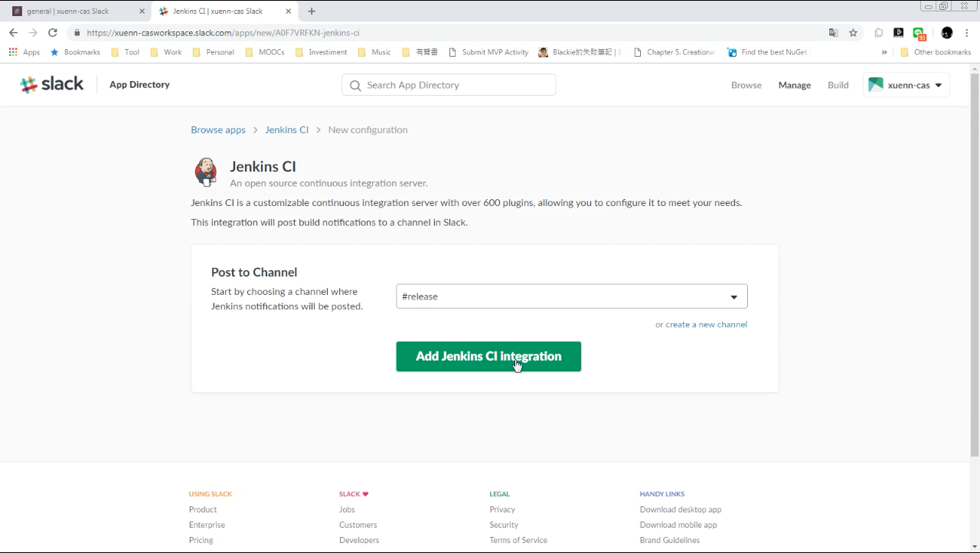This screenshot has width=980, height=553.
Task: Bookmark this page with the star icon
Action: point(853,33)
